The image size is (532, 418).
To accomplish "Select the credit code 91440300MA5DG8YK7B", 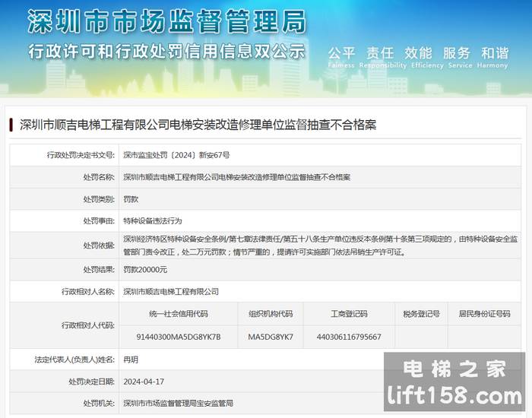I will pos(179,337).
